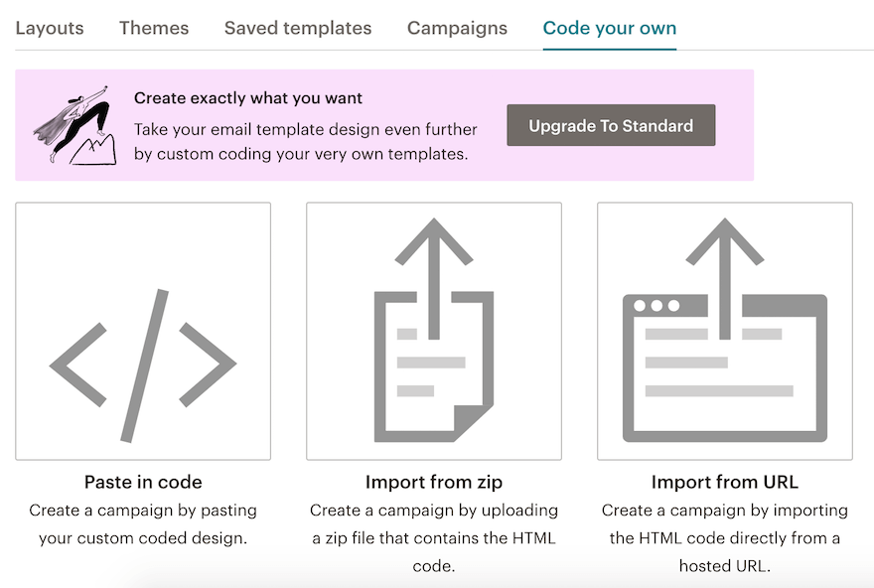
Task: Click the 'Create exactly what you want' heading
Action: pyautogui.click(x=248, y=98)
